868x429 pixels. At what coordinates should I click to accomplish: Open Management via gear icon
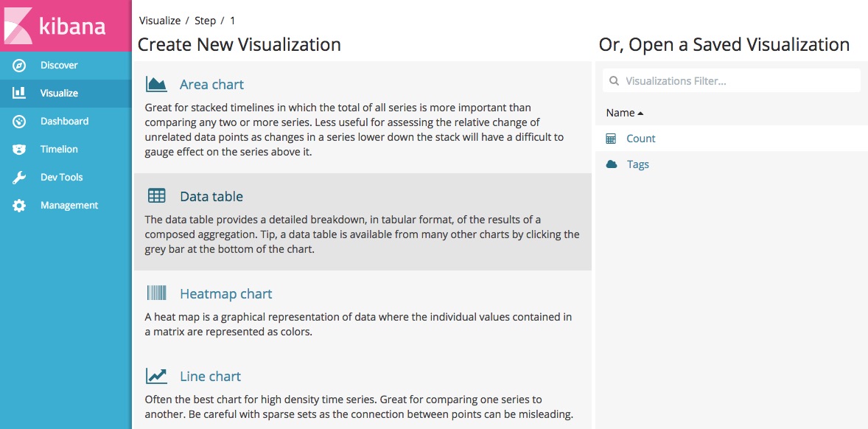point(19,206)
